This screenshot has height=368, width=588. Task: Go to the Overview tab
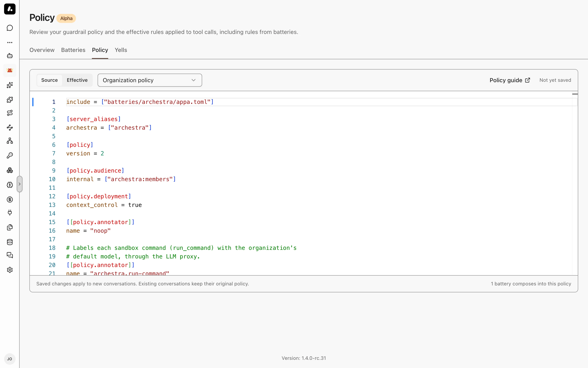tap(42, 50)
